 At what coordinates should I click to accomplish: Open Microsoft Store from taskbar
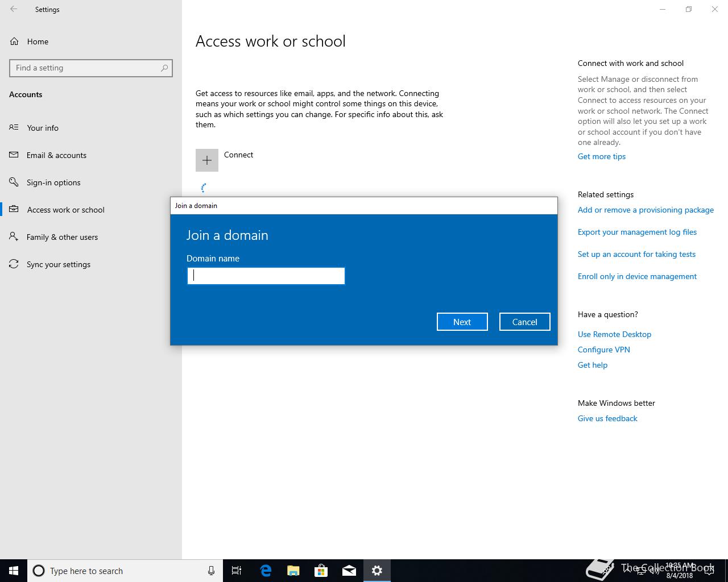point(321,571)
